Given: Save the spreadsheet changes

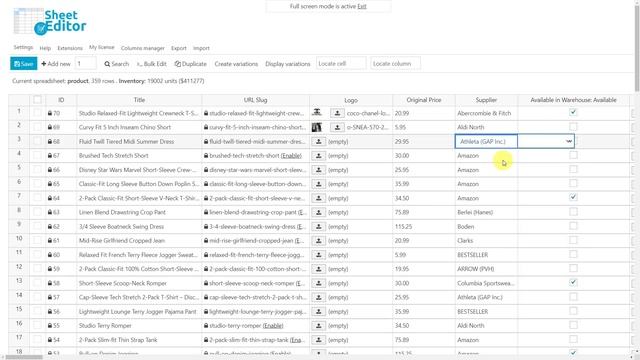Looking at the screenshot, I should click(x=24, y=64).
